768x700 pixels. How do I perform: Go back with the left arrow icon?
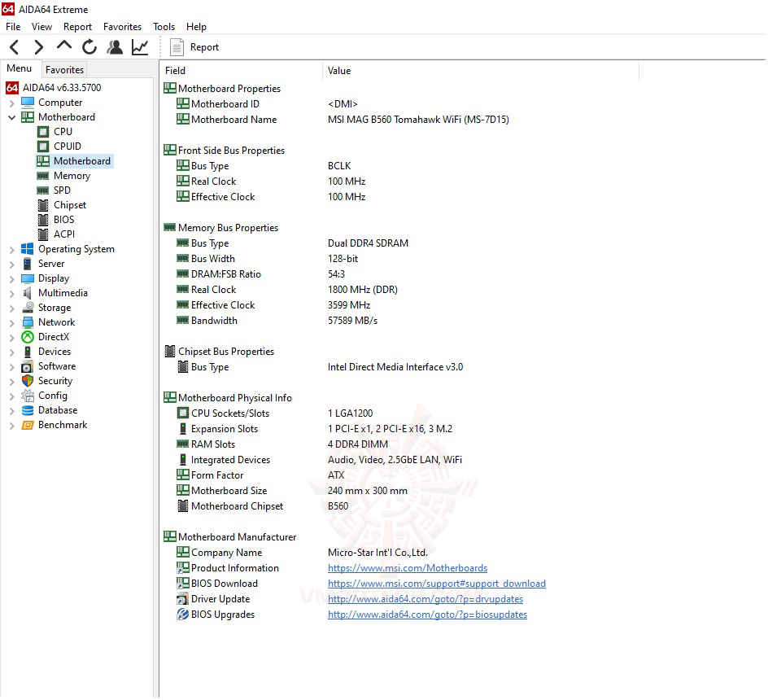point(14,47)
